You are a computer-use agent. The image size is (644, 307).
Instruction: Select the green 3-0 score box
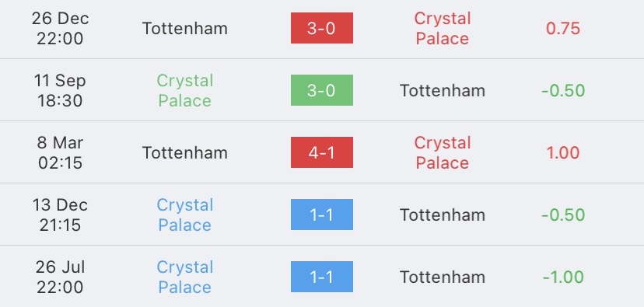pos(321,90)
